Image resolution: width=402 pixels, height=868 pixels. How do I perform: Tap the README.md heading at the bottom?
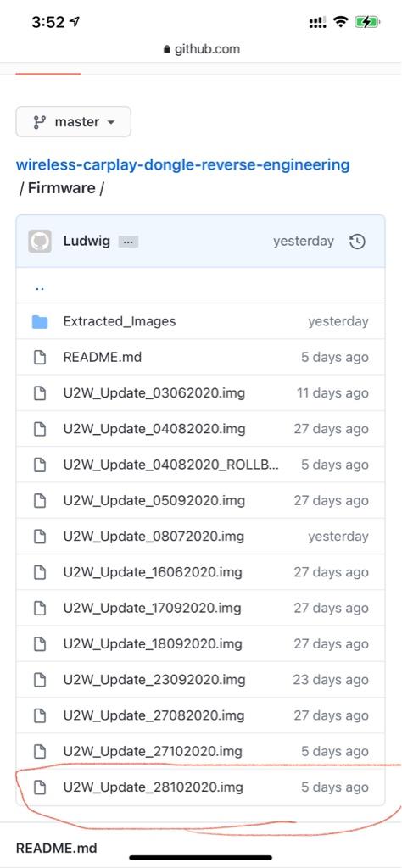(x=57, y=848)
